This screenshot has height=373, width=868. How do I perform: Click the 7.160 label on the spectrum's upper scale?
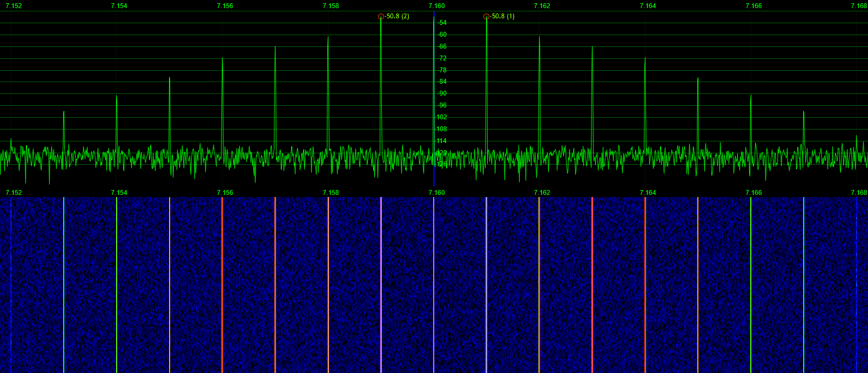[436, 6]
